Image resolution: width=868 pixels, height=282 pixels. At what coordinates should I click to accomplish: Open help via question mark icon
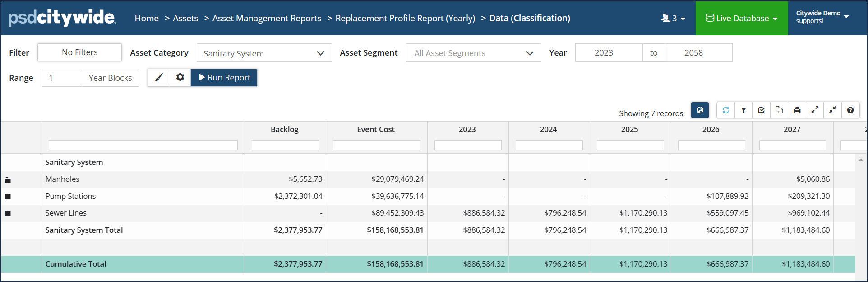[x=850, y=110]
